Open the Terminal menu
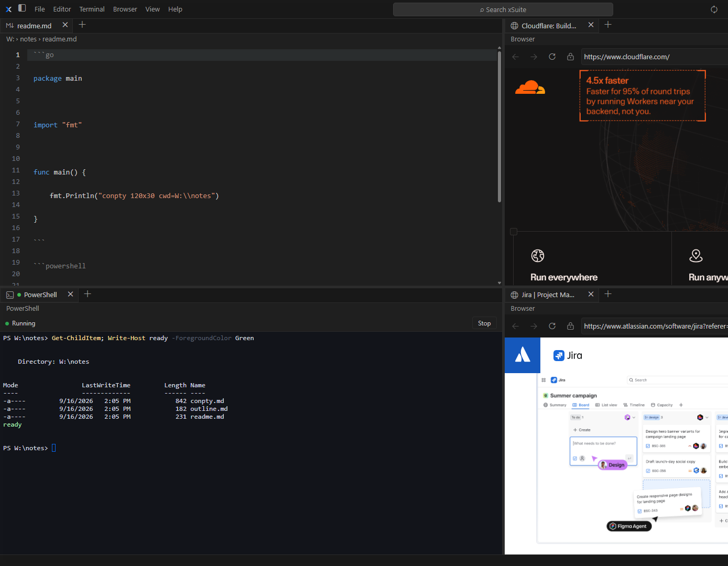This screenshot has height=566, width=728. 92,9
